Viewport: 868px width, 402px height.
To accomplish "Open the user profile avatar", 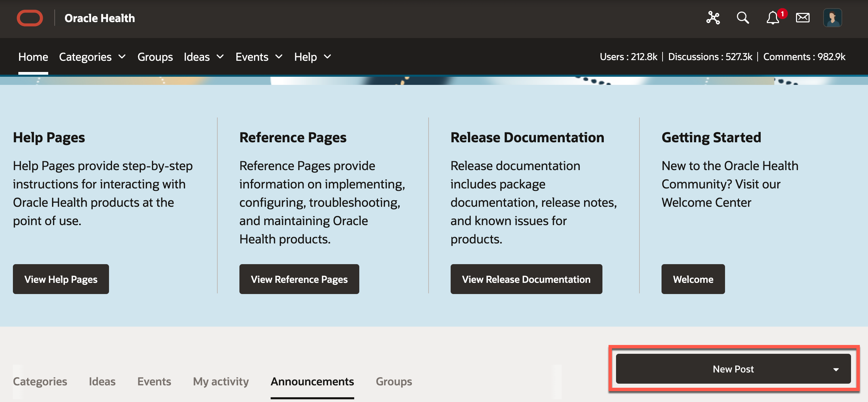I will click(833, 18).
